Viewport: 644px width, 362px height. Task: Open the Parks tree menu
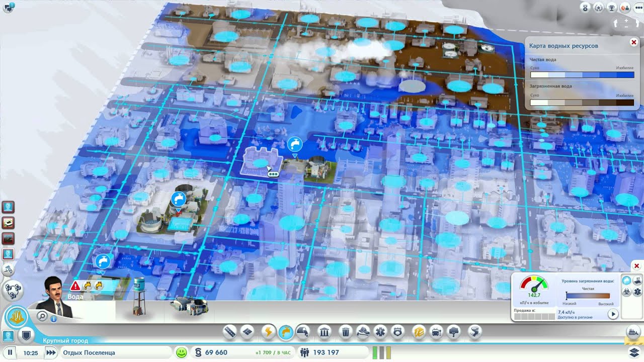click(x=453, y=331)
